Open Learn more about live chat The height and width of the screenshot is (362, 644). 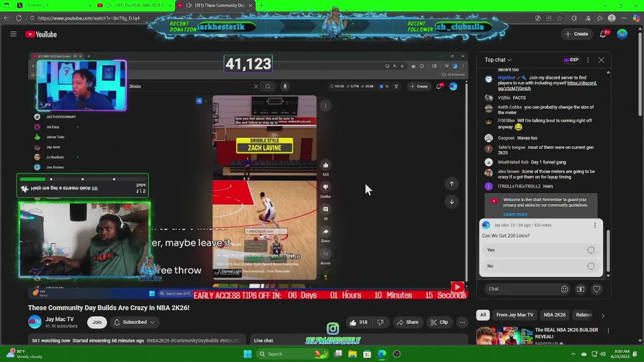[x=515, y=214]
